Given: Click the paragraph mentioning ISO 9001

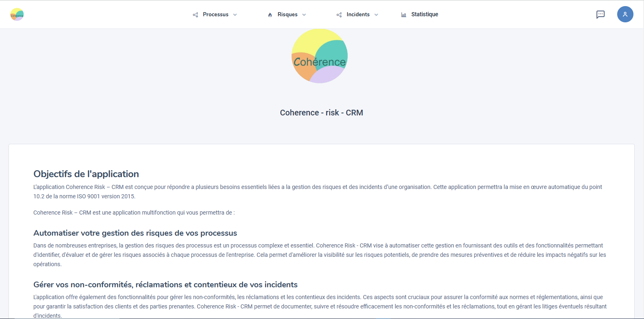Looking at the screenshot, I should point(317,191).
